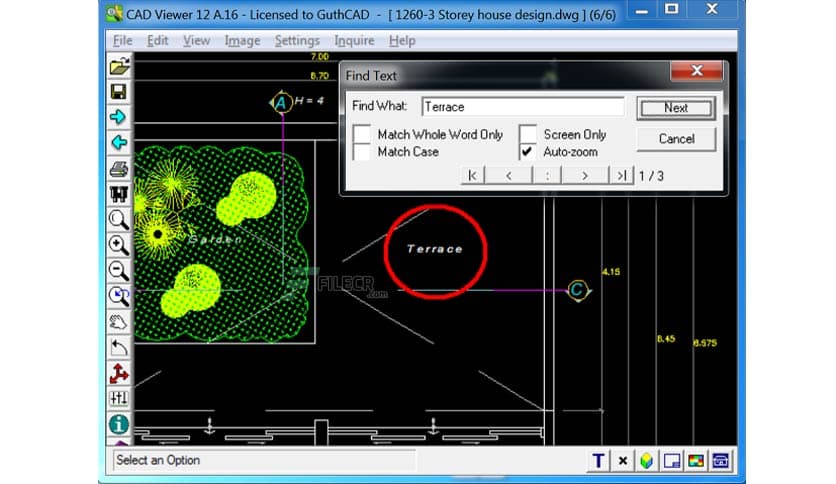Open the Image menu
This screenshot has width=836, height=484.
[x=242, y=41]
